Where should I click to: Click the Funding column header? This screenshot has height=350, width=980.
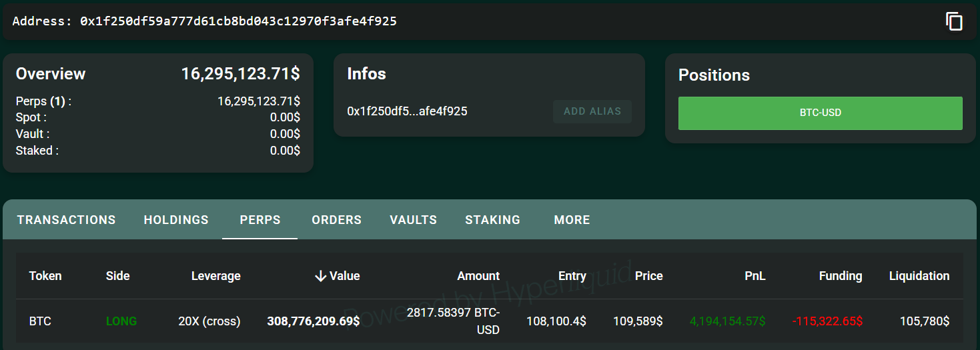(840, 276)
